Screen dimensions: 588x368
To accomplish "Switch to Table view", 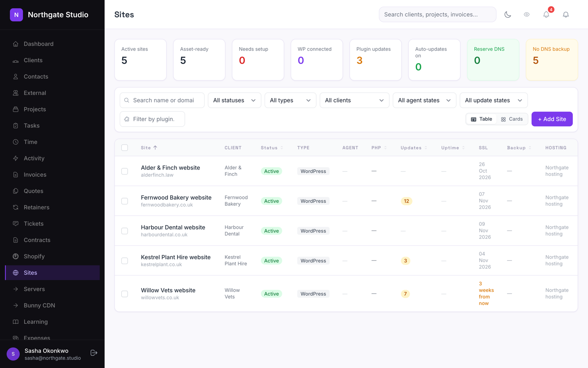I will (481, 119).
